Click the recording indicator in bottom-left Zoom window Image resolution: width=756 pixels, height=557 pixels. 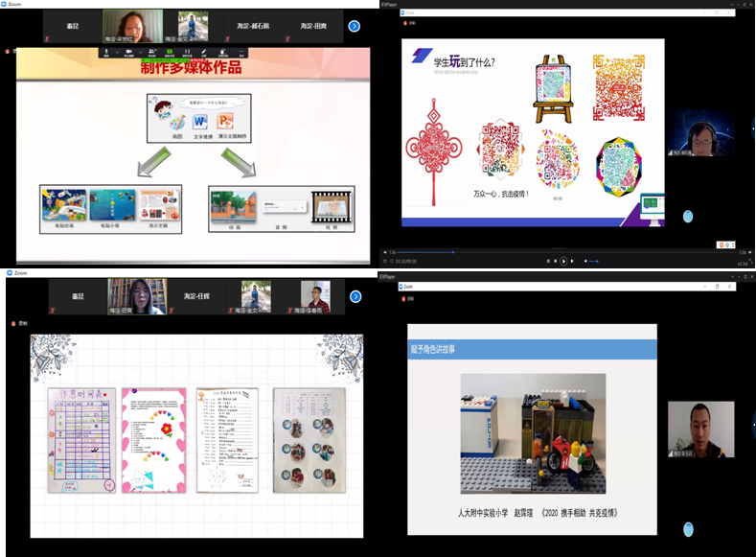20,324
